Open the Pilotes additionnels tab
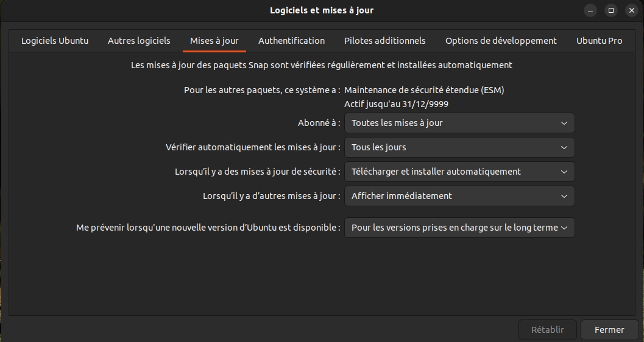644x342 pixels. 385,41
